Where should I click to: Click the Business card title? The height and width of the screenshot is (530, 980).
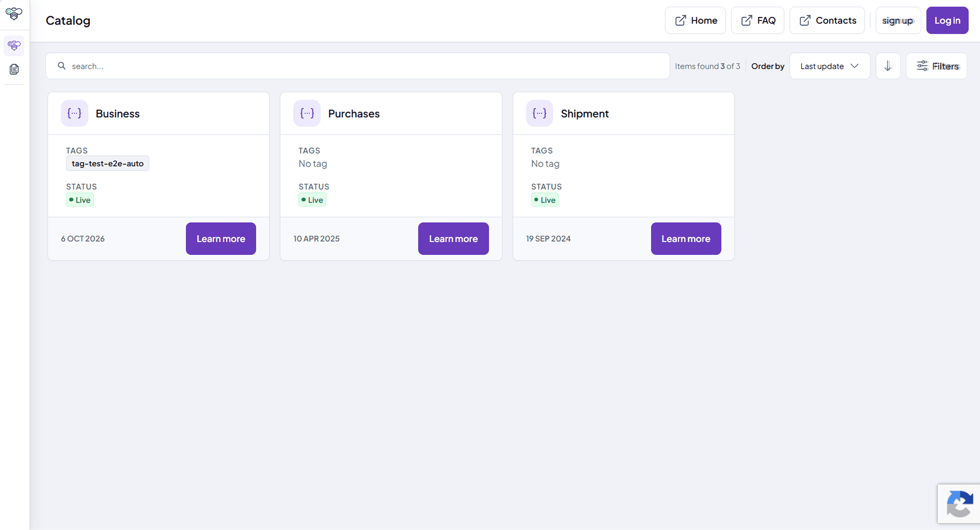click(117, 114)
